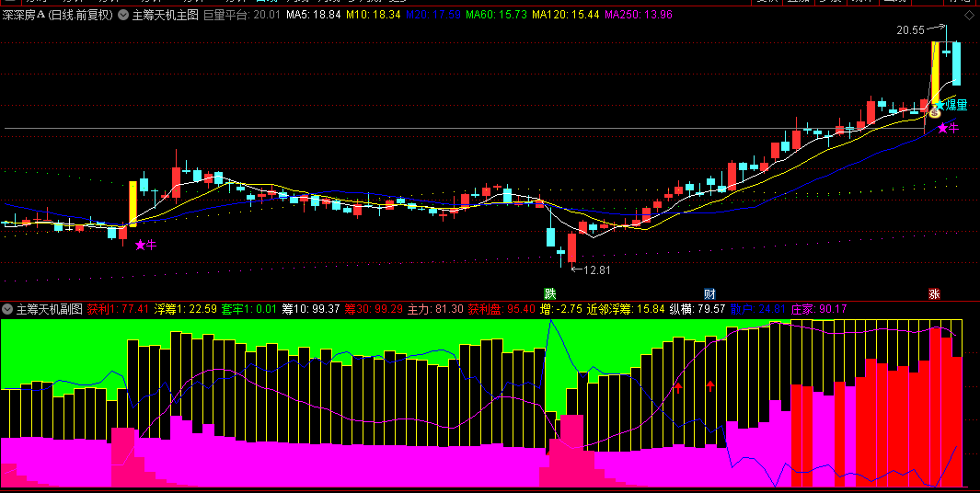Image resolution: width=980 pixels, height=493 pixels.
Task: Click the right red up-arrow in the sub chart
Action: [x=710, y=385]
